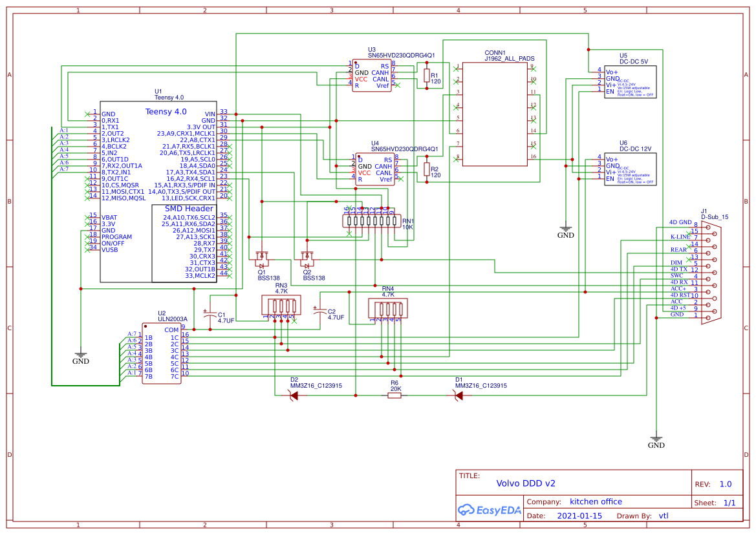Select resistor network RN1 10K
Screen dimensions: 756x535
point(372,222)
